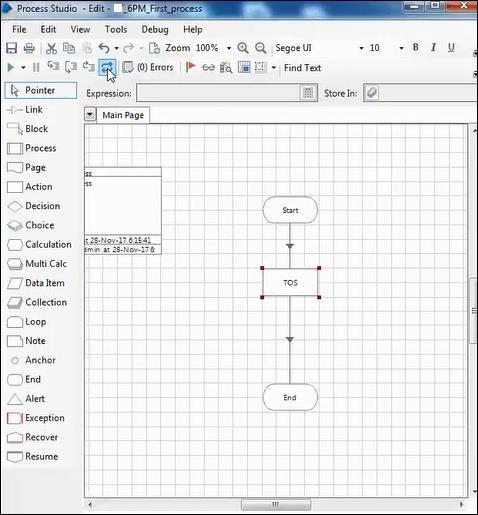Click the breakpoint flag icon
The image size is (478, 515).
pos(190,67)
